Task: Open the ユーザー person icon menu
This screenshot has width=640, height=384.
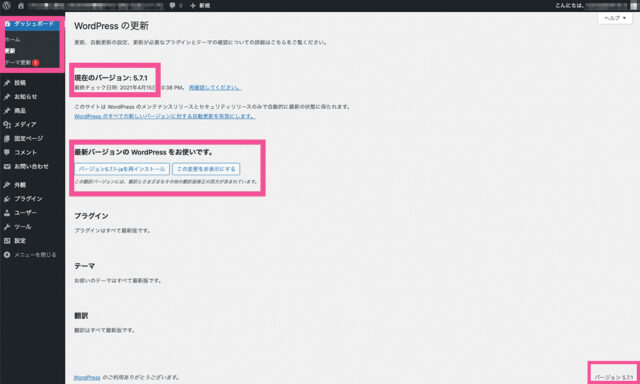Action: (7, 213)
